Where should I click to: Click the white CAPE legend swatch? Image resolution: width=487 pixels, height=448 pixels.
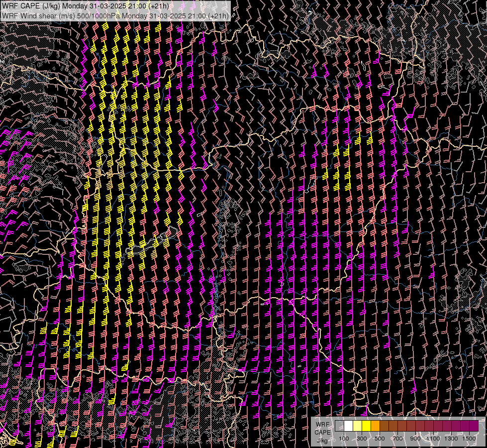(x=348, y=426)
